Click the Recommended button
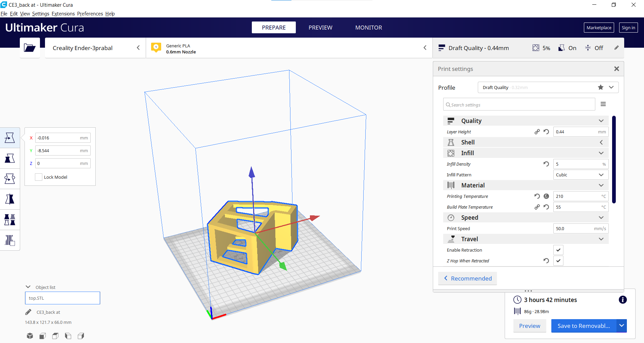644x343 pixels. (467, 278)
